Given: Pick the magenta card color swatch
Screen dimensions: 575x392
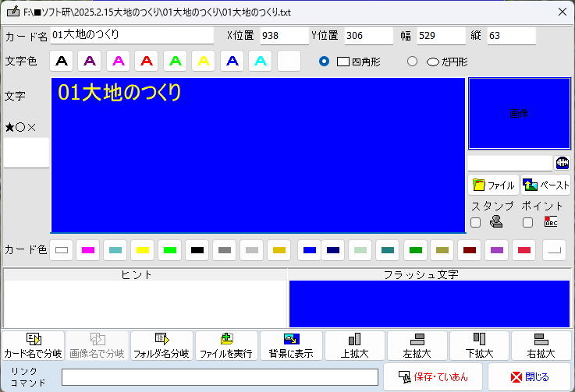Looking at the screenshot, I should (x=88, y=250).
